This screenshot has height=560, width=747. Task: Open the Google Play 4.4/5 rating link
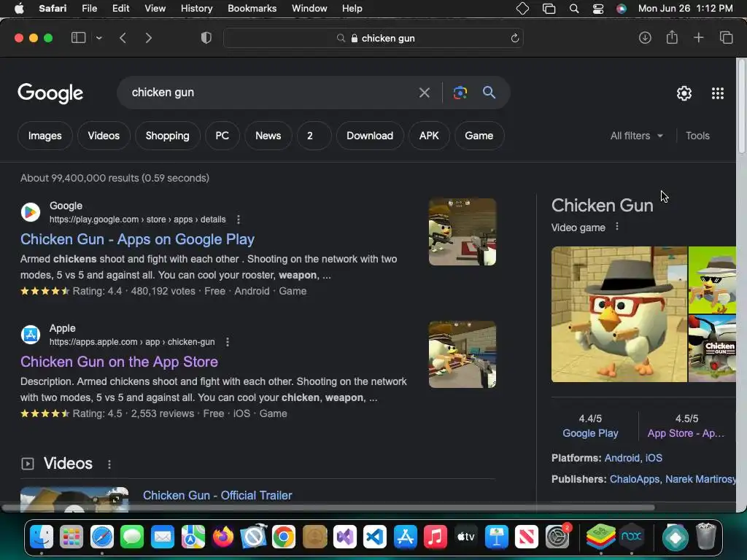click(590, 433)
